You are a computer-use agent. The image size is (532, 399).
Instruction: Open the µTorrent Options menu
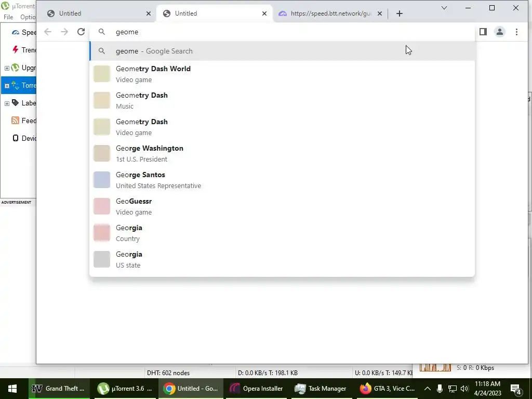(x=28, y=17)
